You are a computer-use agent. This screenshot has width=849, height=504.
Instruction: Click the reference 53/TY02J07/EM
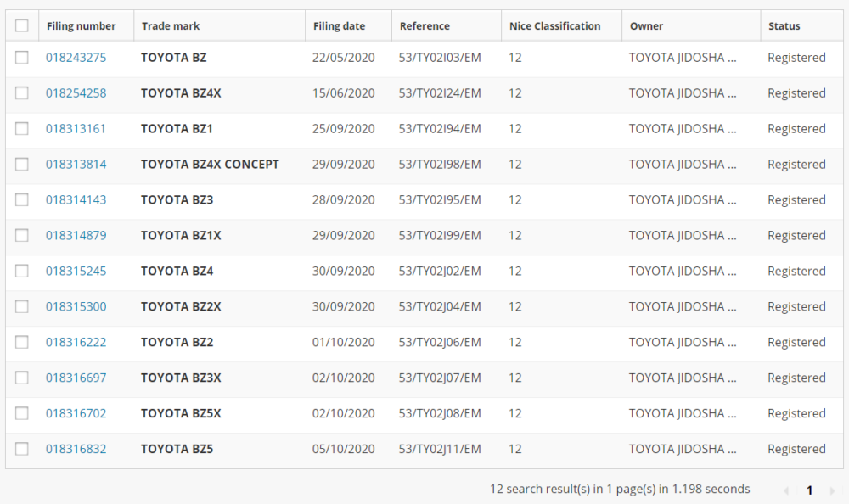(440, 378)
